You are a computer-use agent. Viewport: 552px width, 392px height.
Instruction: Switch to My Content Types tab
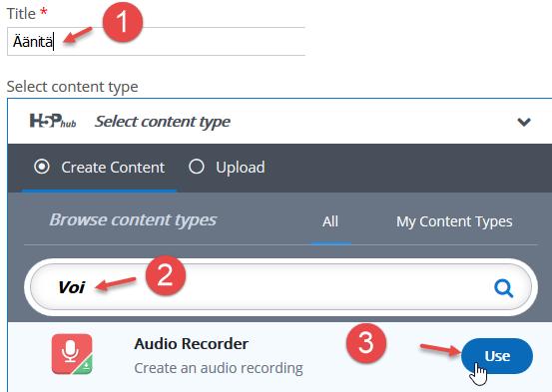click(454, 221)
